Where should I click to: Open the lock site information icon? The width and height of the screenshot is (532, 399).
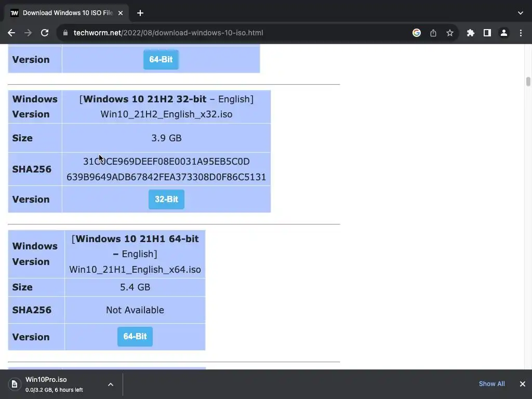(x=65, y=33)
